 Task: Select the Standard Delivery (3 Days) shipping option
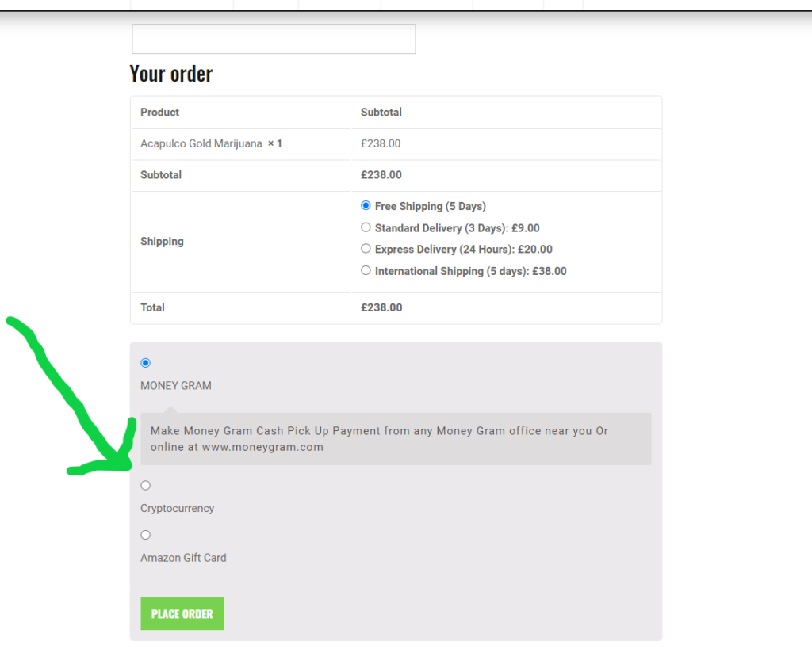[366, 227]
